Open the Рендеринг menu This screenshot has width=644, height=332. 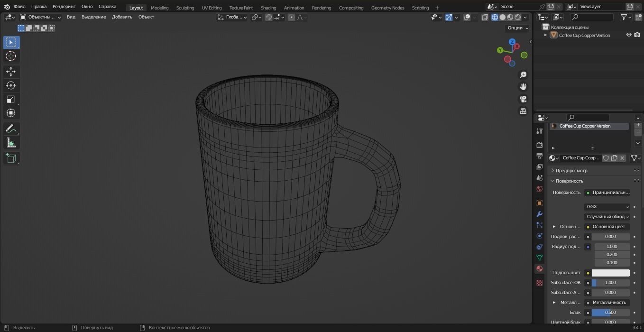pos(64,7)
